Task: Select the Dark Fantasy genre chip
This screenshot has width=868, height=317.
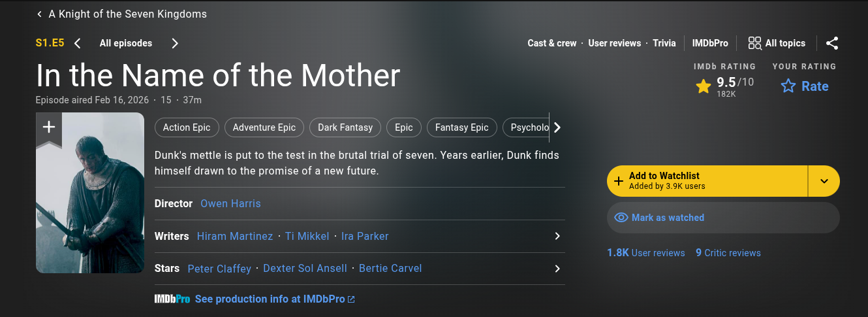Action: [345, 127]
